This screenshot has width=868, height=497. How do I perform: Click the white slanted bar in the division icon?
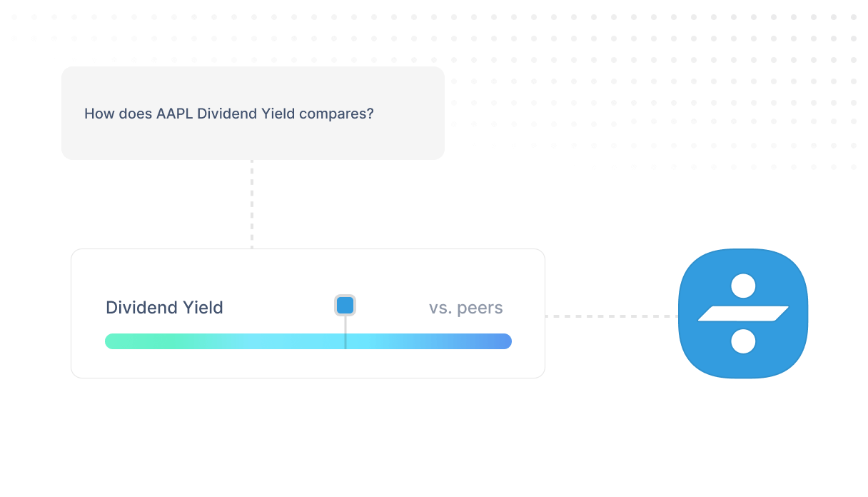(743, 313)
